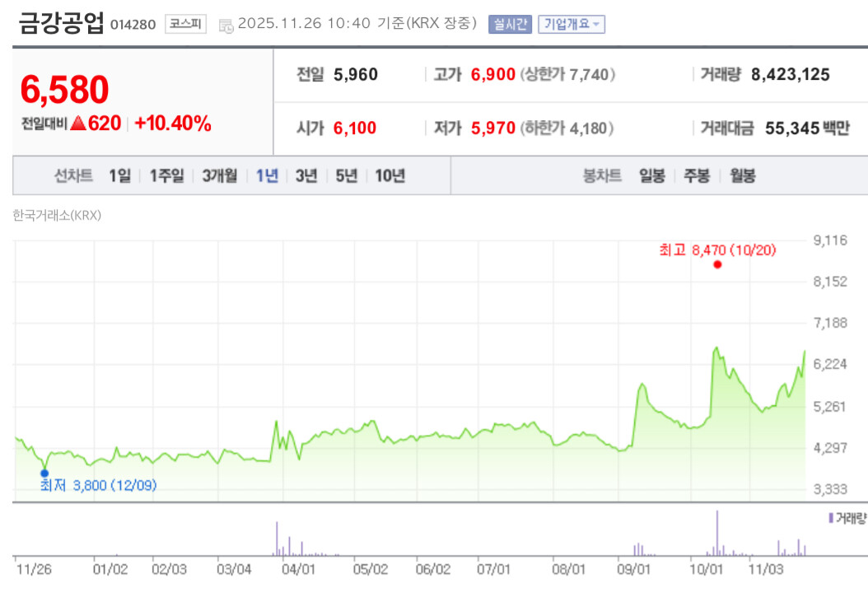
Task: Switch to 월봉 candlestick chart
Action: [x=742, y=176]
